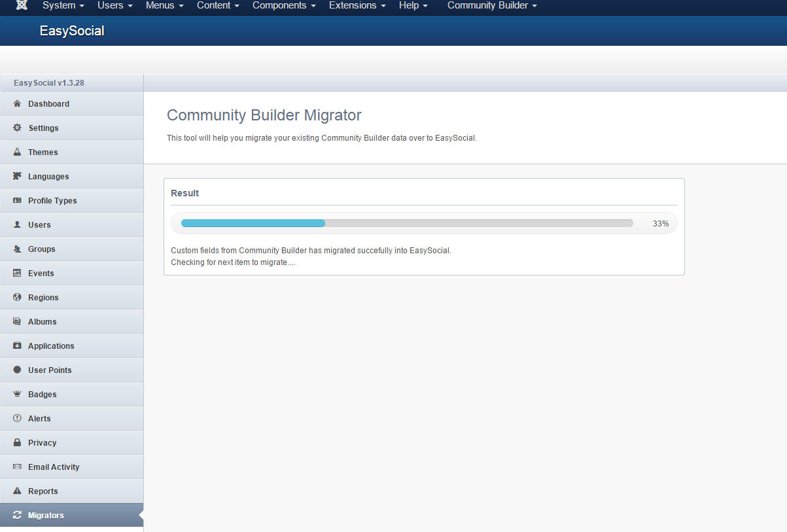
Task: Click the Users person icon
Action: click(18, 225)
